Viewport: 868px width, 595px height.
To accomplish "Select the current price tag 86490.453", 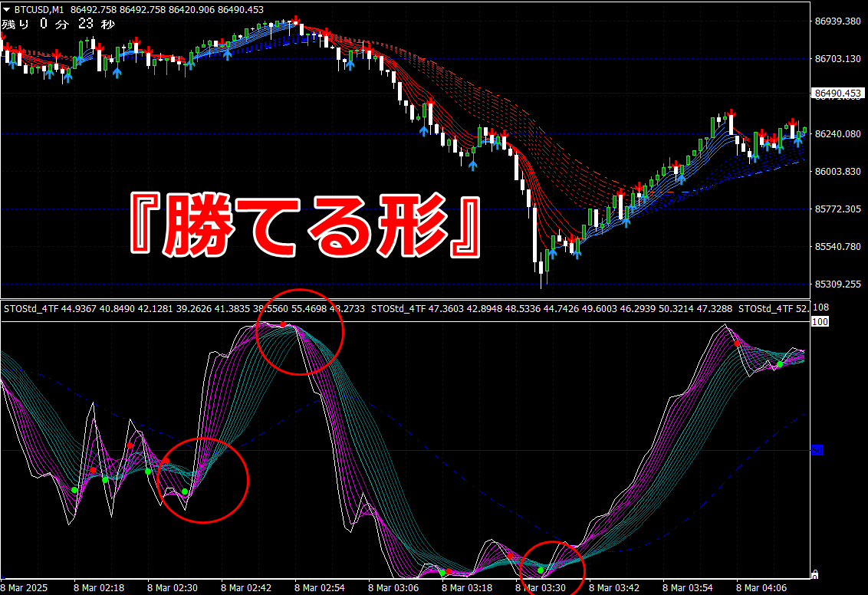I will [x=838, y=94].
